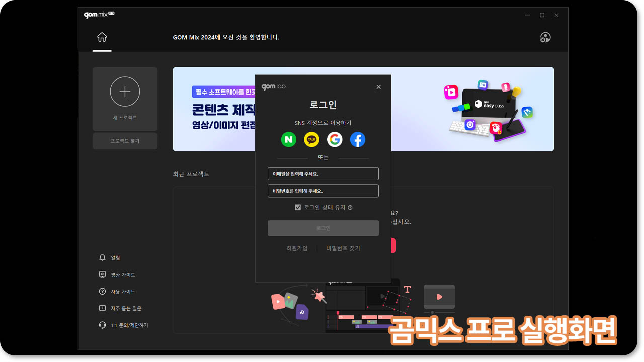Image resolution: width=644 pixels, height=362 pixels.
Task: Open the 회원가입 link
Action: click(297, 248)
